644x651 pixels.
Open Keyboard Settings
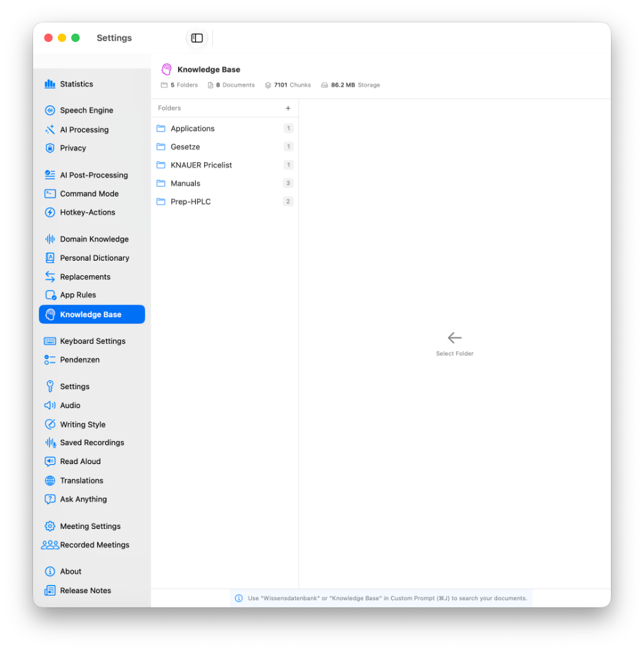92,341
